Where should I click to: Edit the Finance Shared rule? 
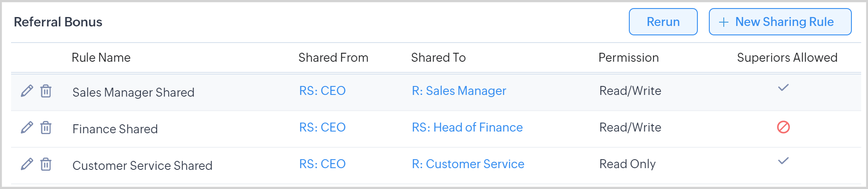27,127
